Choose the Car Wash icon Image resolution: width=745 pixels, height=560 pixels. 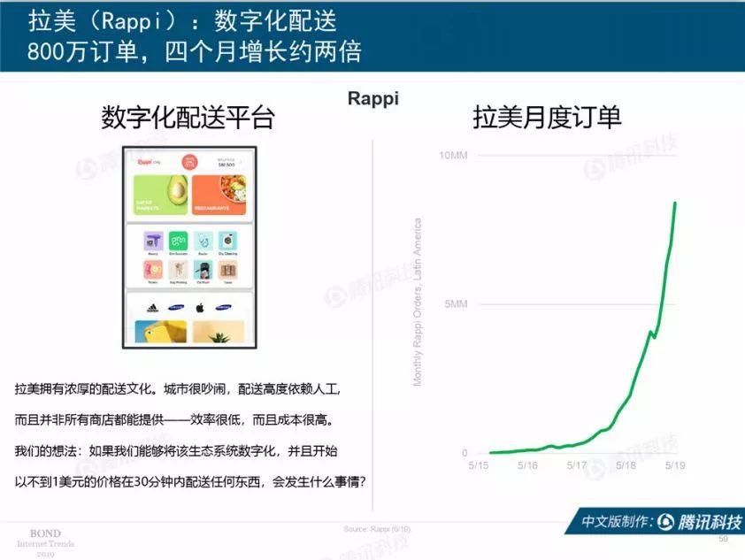pyautogui.click(x=204, y=270)
